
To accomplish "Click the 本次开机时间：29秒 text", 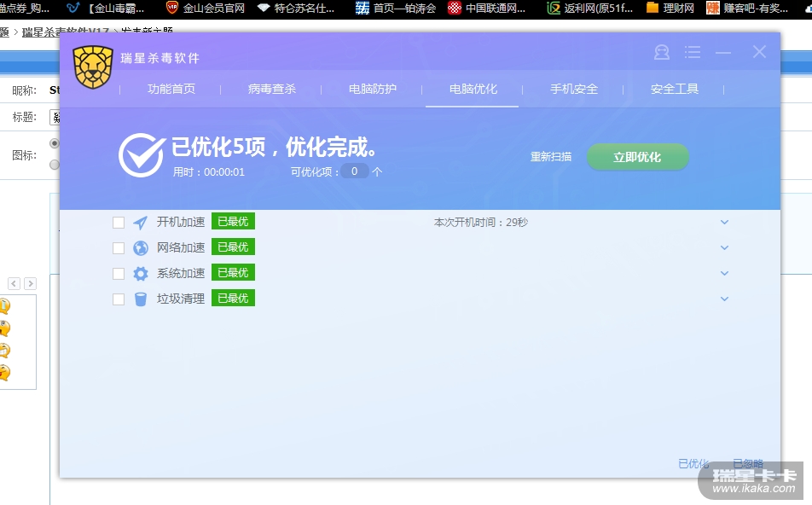I will point(480,223).
